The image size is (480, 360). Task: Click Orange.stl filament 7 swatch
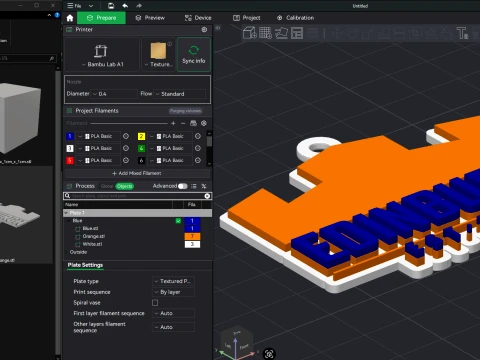pos(192,236)
